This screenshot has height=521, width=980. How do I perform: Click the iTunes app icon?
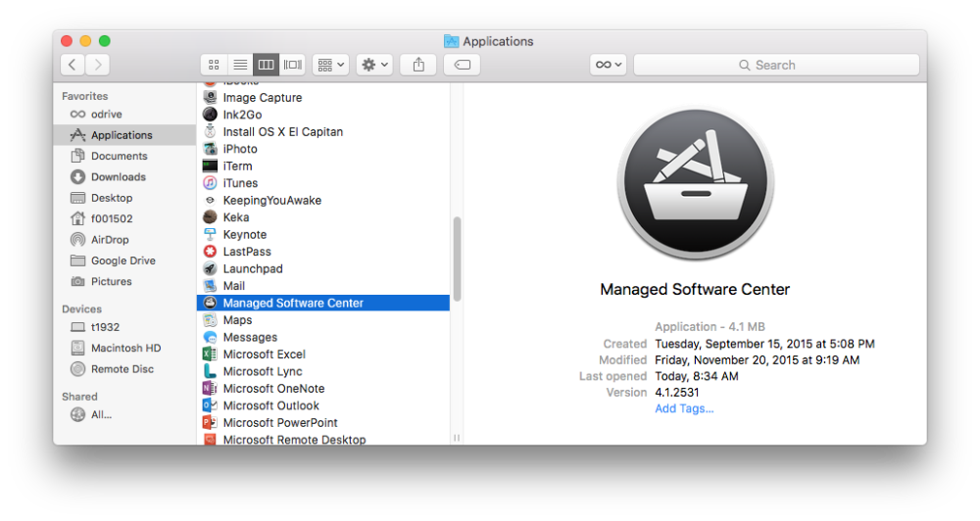coord(210,183)
